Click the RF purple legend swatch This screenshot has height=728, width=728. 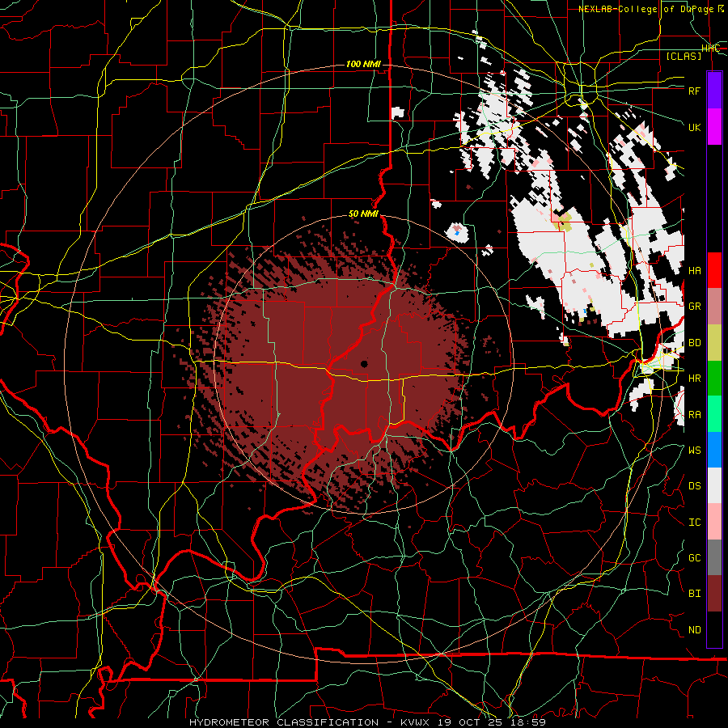point(714,91)
